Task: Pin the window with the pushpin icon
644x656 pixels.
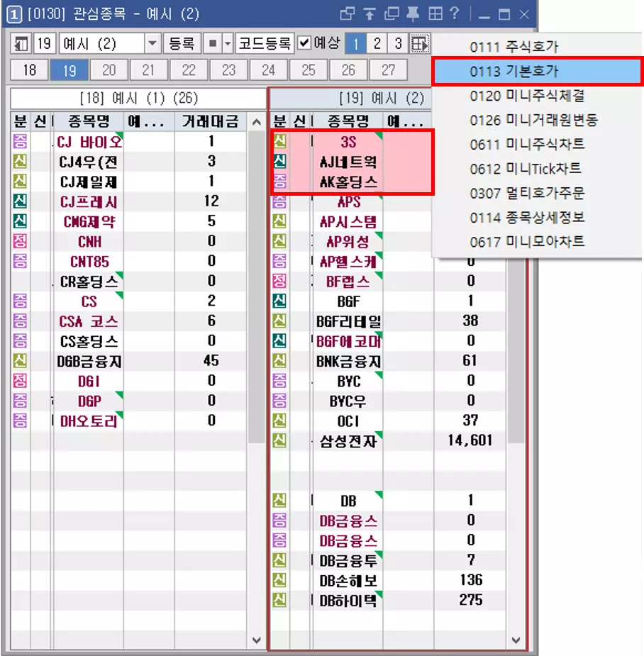Action: (x=413, y=14)
